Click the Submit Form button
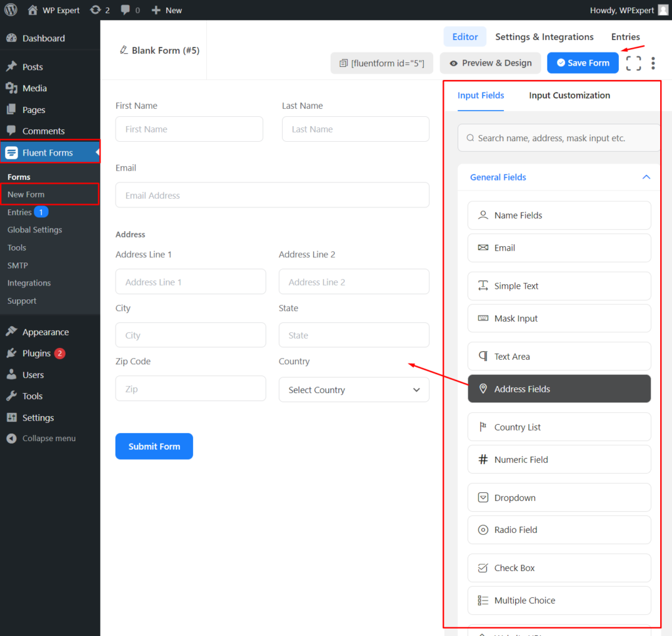Viewport: 672px width, 636px height. pos(154,446)
